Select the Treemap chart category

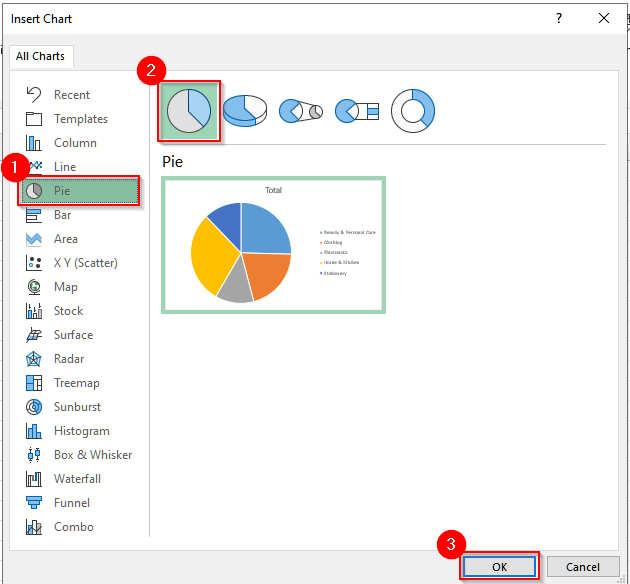[76, 383]
